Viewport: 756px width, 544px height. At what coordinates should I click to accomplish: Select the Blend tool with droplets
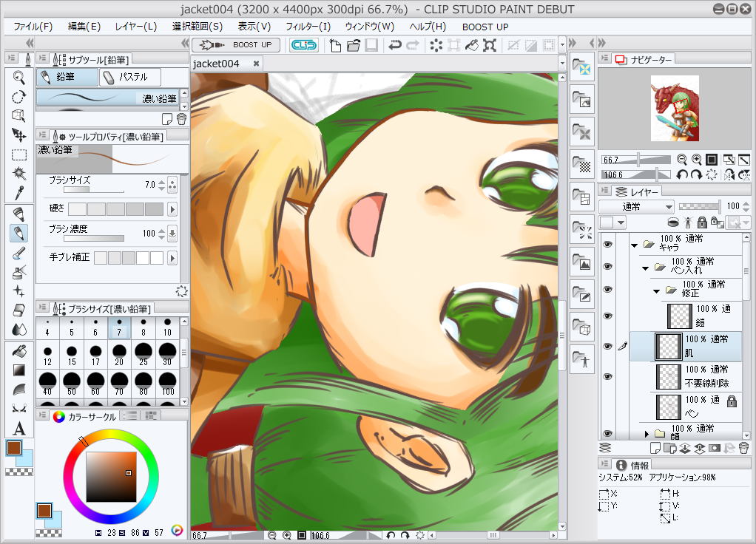pos(18,330)
